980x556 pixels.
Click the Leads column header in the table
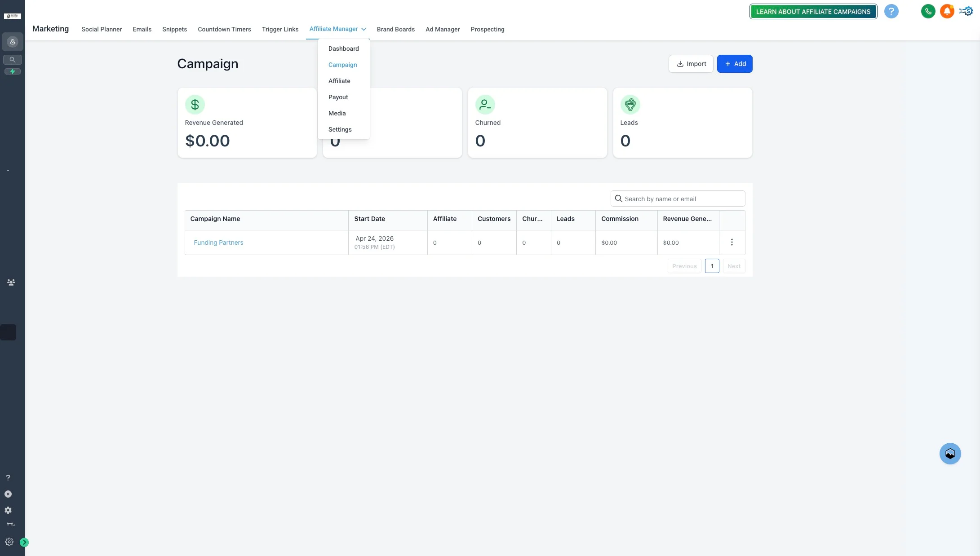pyautogui.click(x=573, y=220)
